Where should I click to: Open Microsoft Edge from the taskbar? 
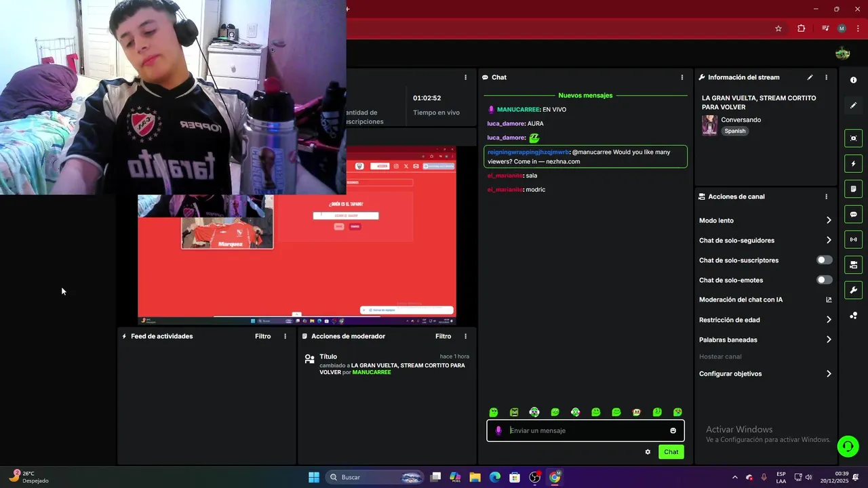coord(495,477)
